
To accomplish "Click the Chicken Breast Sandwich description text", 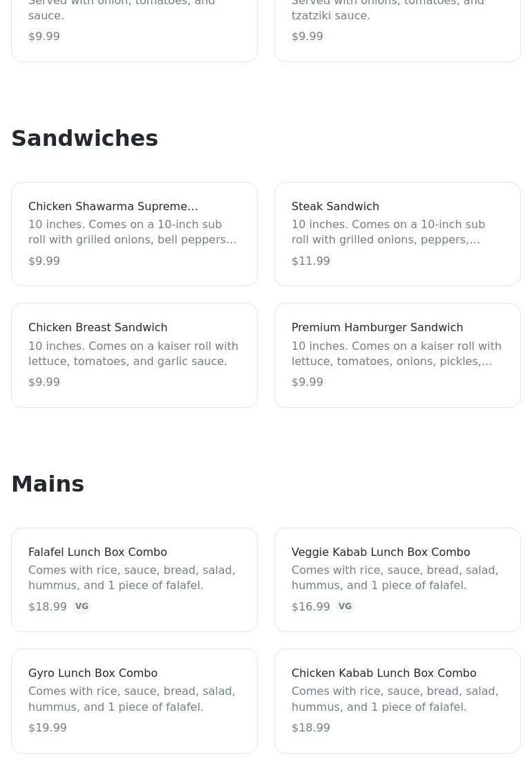I will [x=133, y=353].
